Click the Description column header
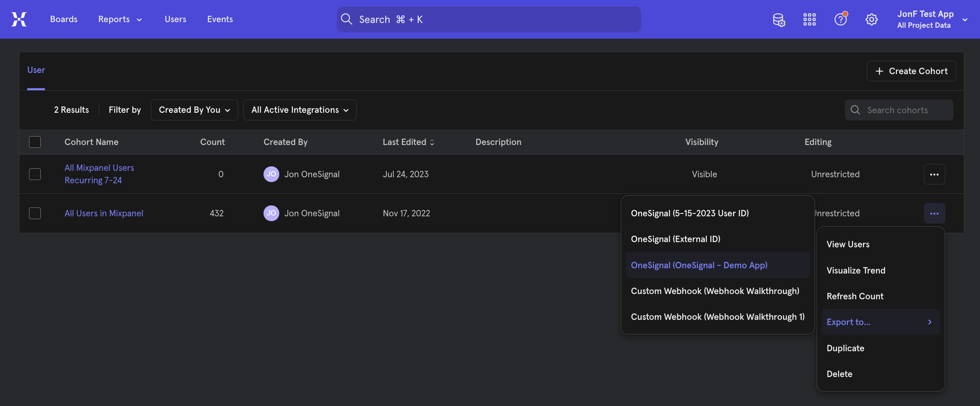The image size is (980, 406). point(498,142)
